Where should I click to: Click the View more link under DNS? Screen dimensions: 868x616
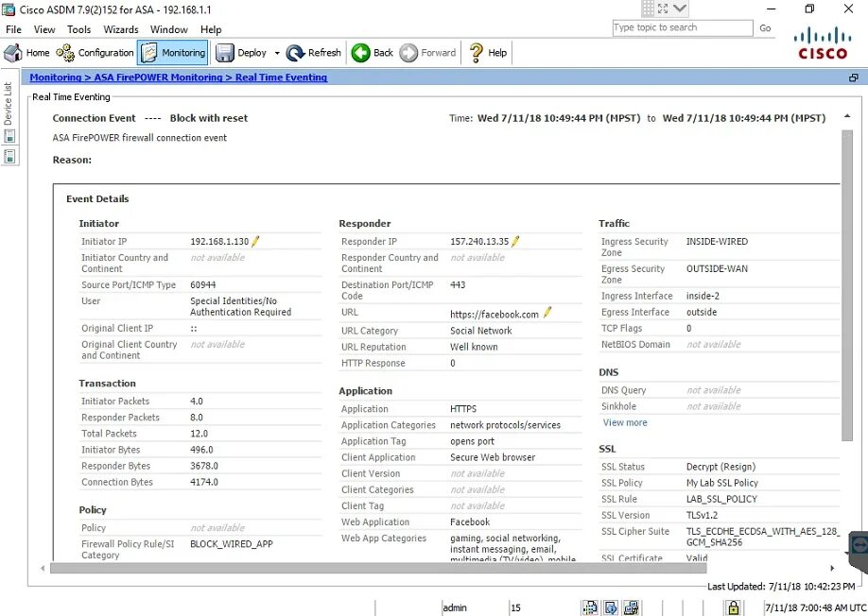pyautogui.click(x=625, y=422)
